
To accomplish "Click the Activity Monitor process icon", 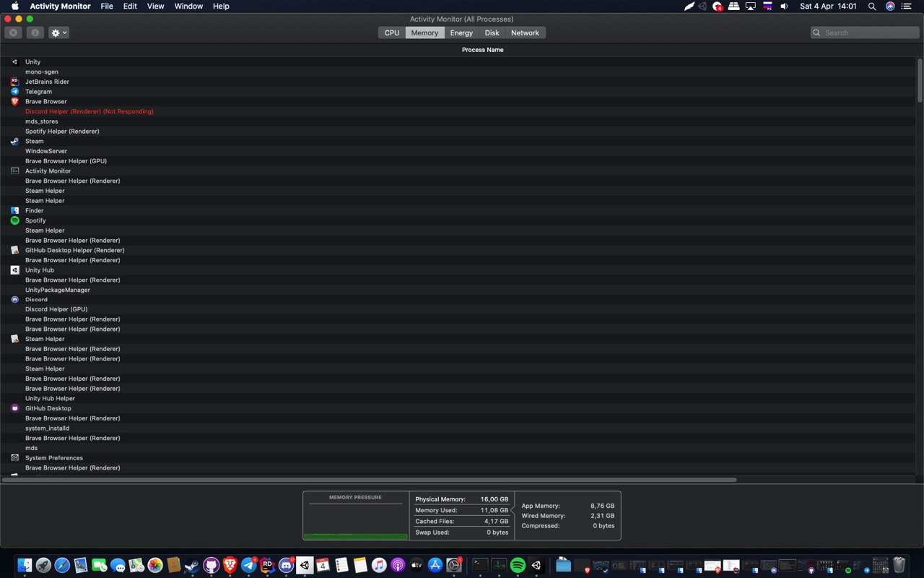I will [14, 171].
